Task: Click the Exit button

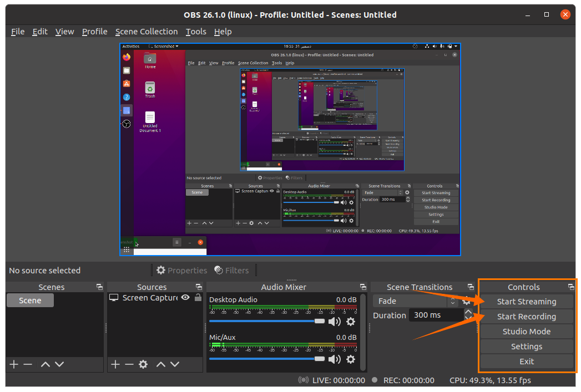Action: pyautogui.click(x=527, y=362)
